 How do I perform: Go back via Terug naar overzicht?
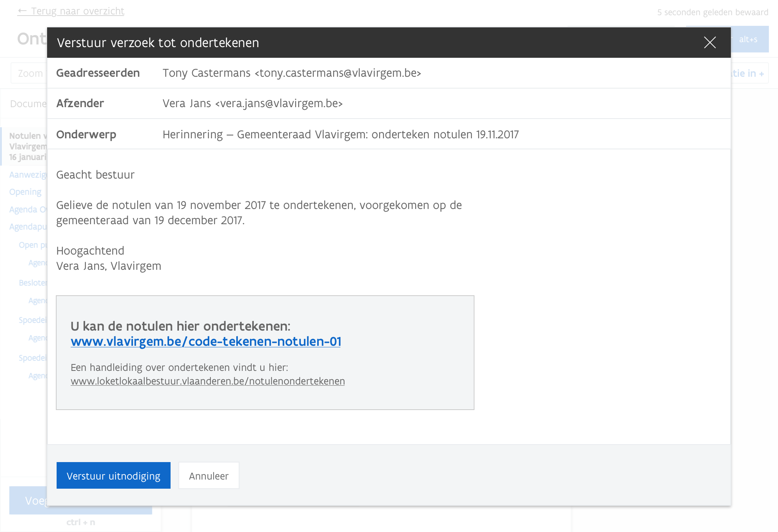(77, 11)
